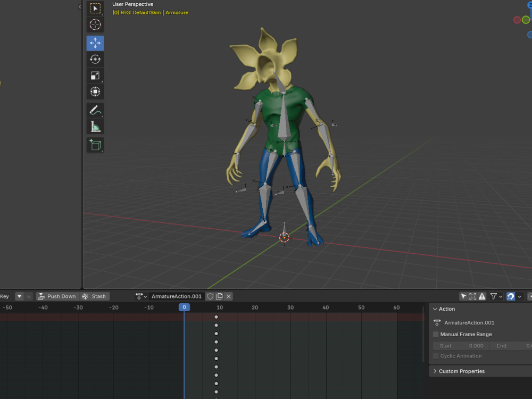The image size is (532, 399).
Task: Click the green Y axis gizmo circle
Action: 526,20
